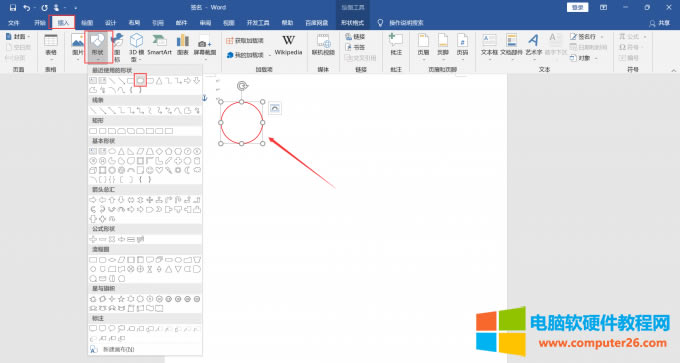Click the 操作说明搜索 (Tell me) search box
The width and height of the screenshot is (680, 363).
click(x=400, y=23)
